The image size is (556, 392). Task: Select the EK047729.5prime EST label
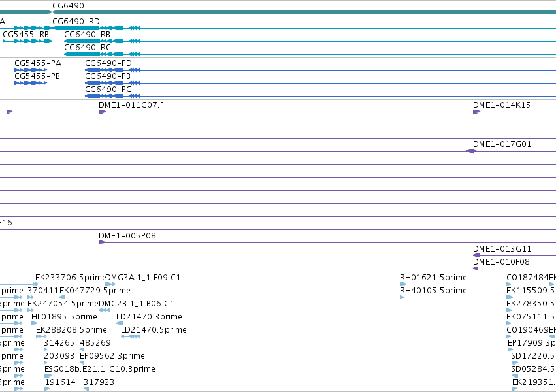coord(95,291)
